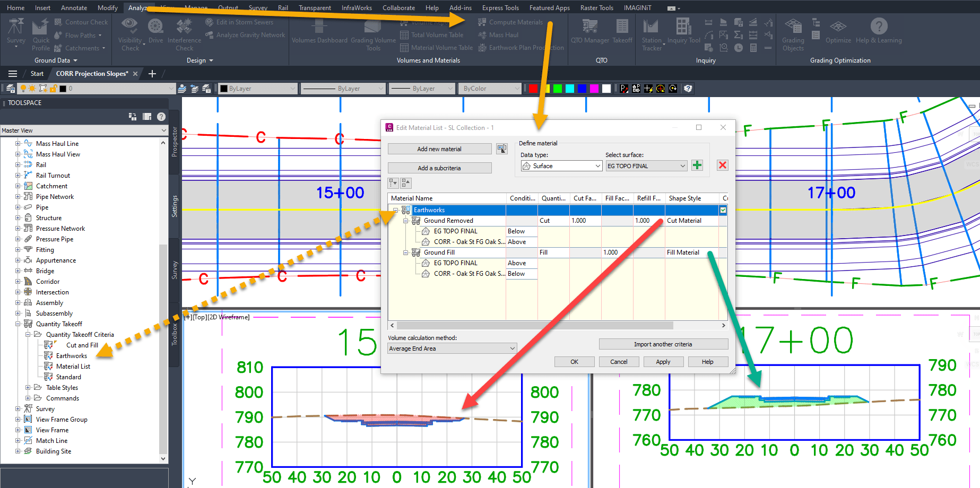980x488 pixels.
Task: Click the red X delete icon in dialog
Action: 722,165
